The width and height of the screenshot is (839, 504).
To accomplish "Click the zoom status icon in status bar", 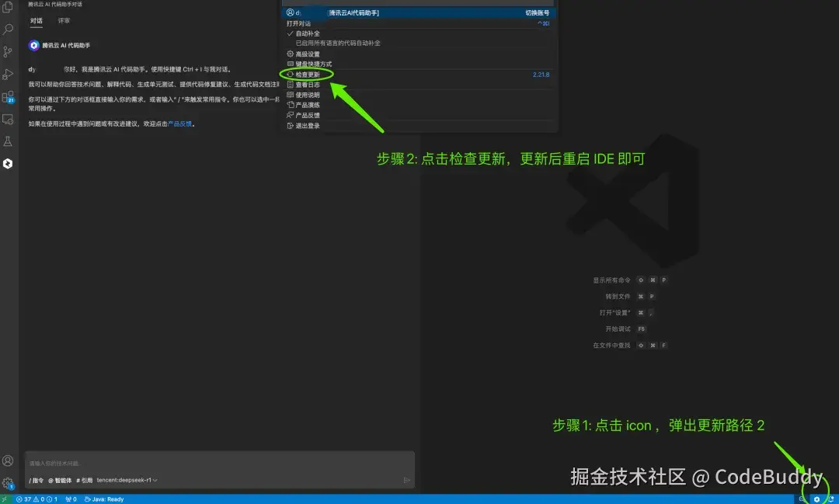I will click(x=802, y=499).
